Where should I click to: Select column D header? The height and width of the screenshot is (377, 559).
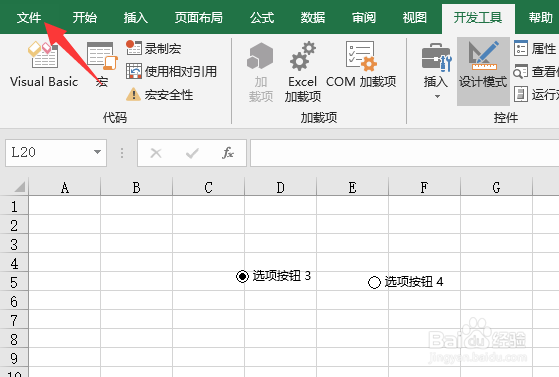click(281, 187)
